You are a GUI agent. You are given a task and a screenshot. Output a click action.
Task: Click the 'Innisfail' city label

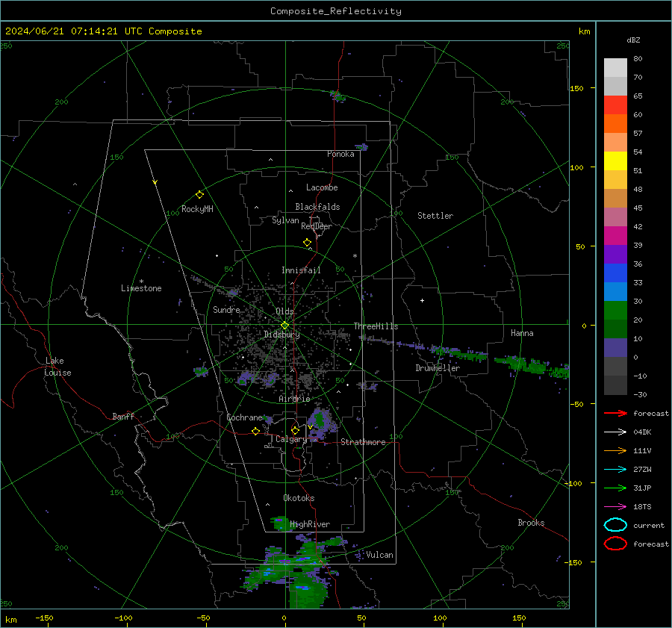coord(301,270)
